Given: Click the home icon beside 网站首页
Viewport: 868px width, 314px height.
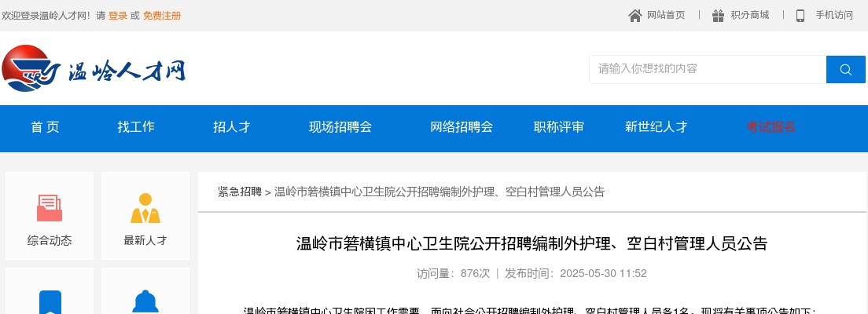Looking at the screenshot, I should point(635,16).
